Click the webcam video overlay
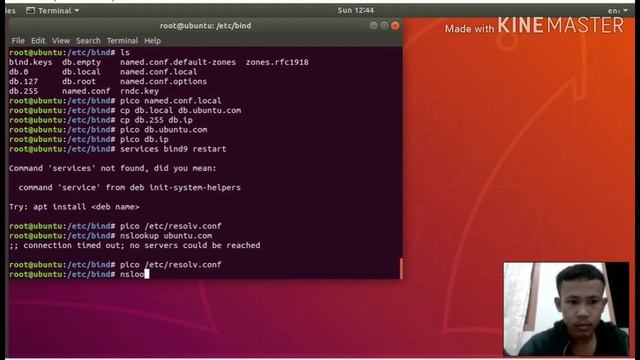 pyautogui.click(x=566, y=309)
